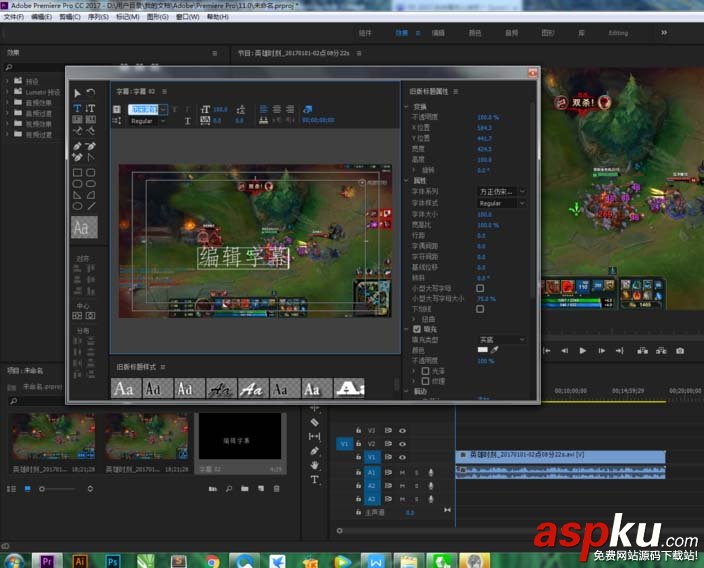Click the eyedropper next to fill color
The image size is (704, 568).
pos(494,350)
